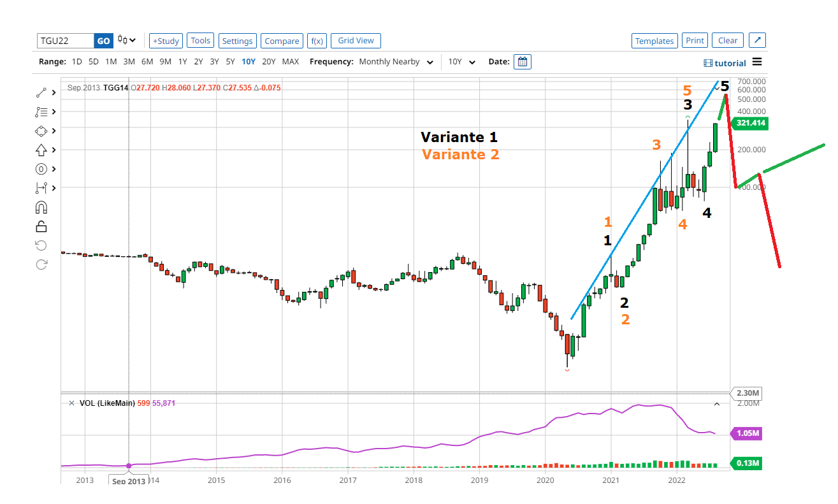
Task: Expand the arrow marker options chevron
Action: click(54, 150)
